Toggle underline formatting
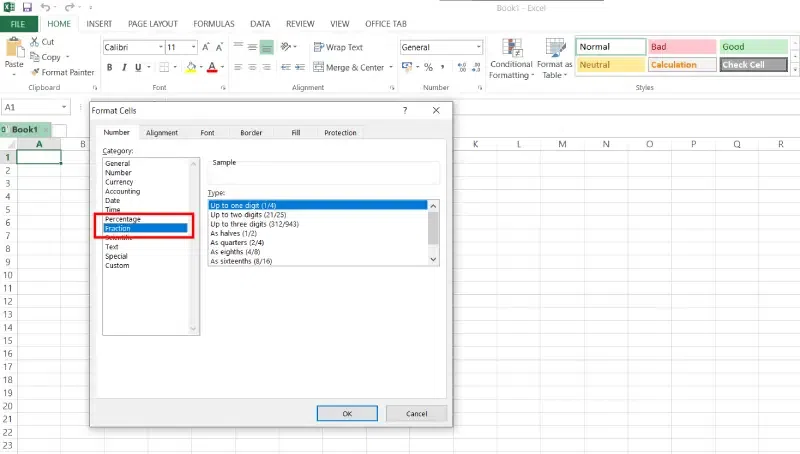800x454 pixels. (x=138, y=67)
